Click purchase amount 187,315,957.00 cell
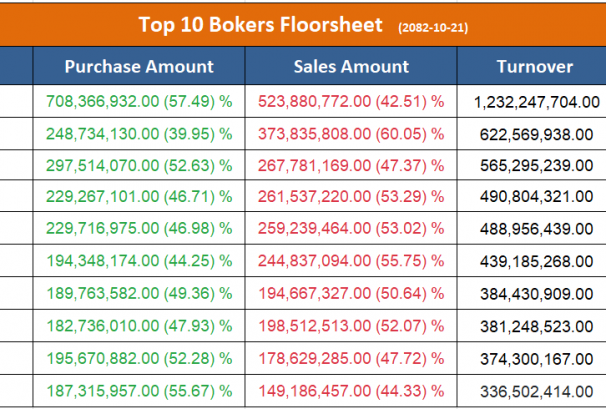This screenshot has width=606, height=409. 139,389
